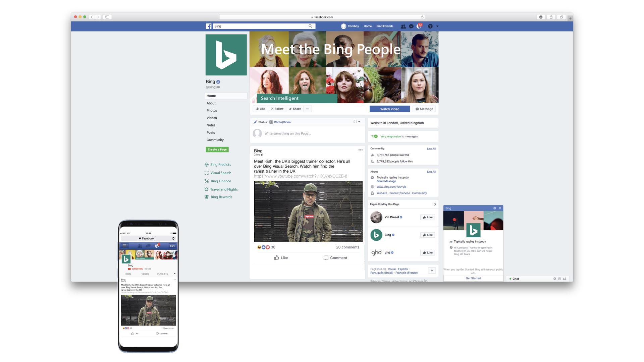
Task: Open www.bing.com/?cc=gb website link
Action: coord(391,187)
